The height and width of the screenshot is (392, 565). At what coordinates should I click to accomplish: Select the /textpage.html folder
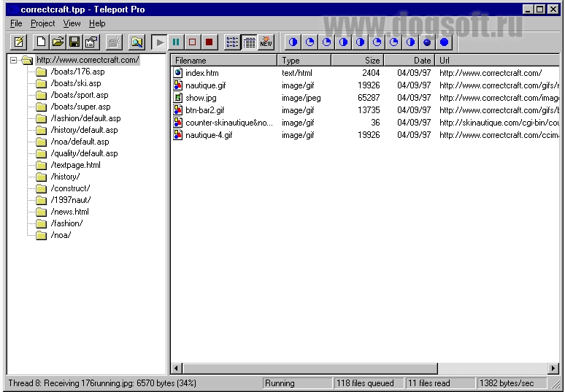tap(76, 165)
